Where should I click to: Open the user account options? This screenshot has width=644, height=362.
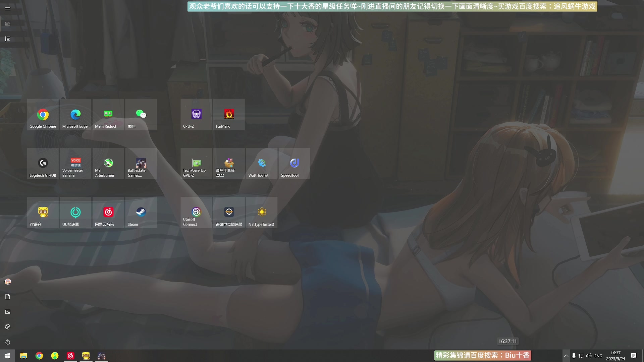point(8,282)
